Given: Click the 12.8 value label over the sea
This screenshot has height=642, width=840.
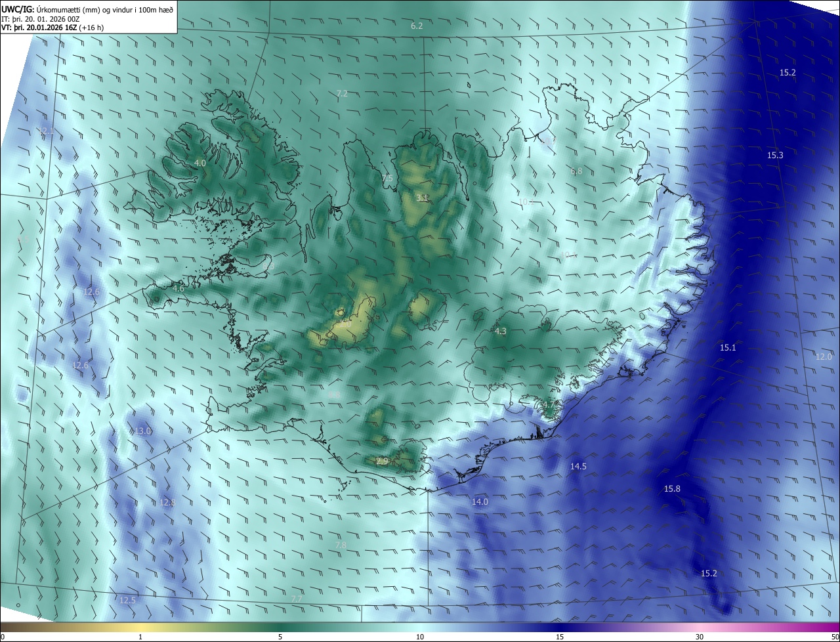Looking at the screenshot, I should [x=167, y=503].
